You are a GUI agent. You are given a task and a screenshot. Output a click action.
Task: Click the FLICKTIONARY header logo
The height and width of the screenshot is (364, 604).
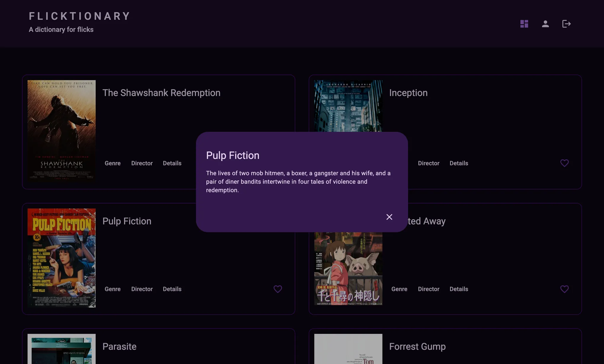[x=79, y=16]
